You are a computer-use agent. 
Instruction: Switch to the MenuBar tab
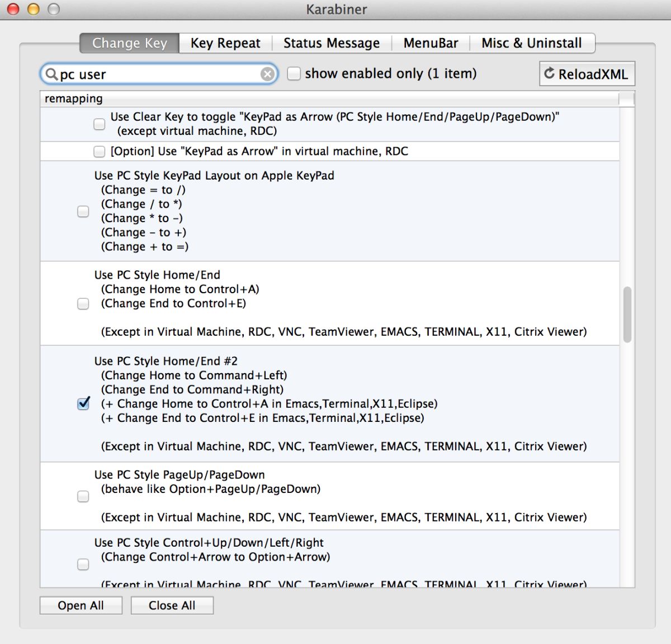tap(431, 43)
